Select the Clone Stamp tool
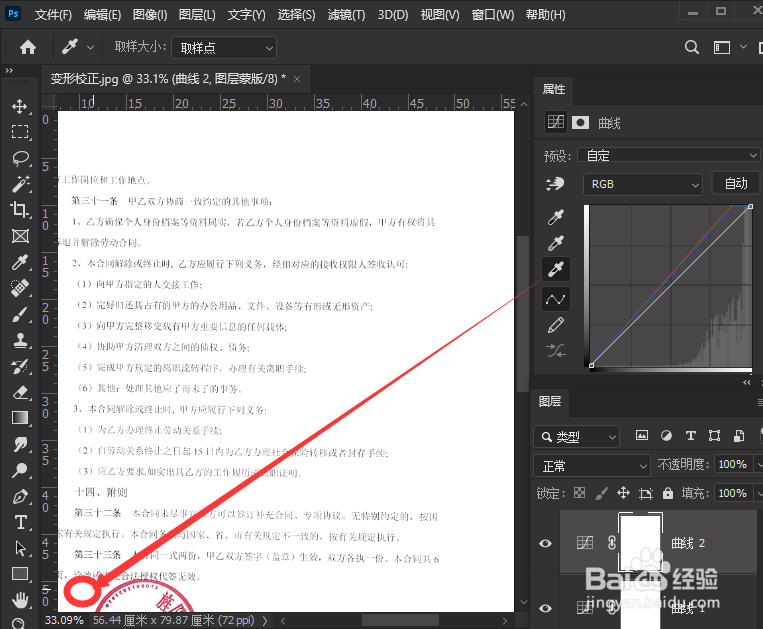The width and height of the screenshot is (763, 629). (20, 340)
